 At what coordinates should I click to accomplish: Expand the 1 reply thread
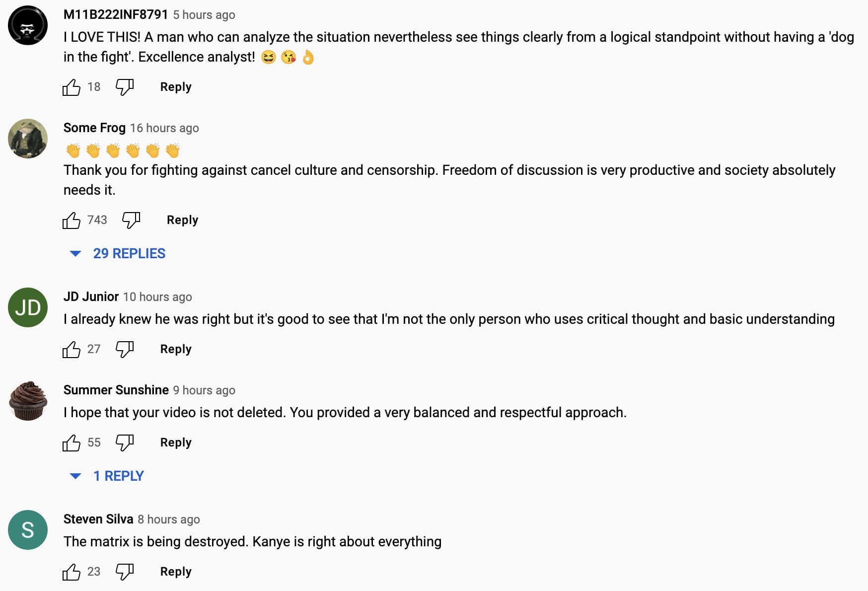click(x=118, y=476)
